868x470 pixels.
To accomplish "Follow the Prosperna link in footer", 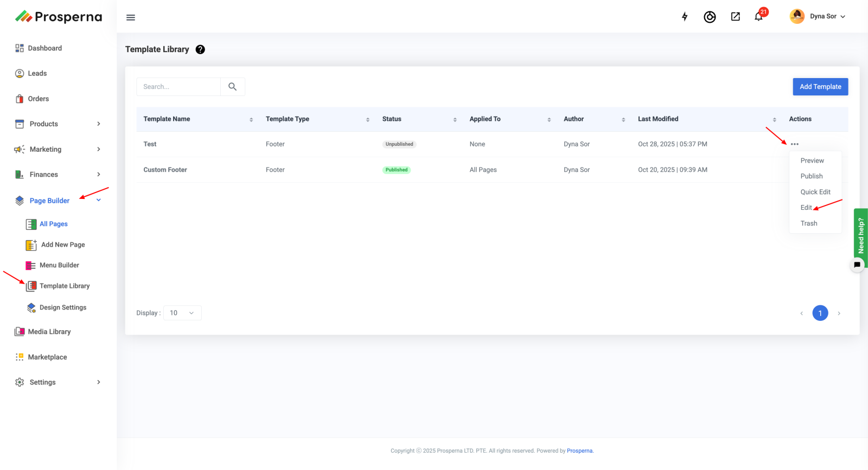I will (x=579, y=451).
